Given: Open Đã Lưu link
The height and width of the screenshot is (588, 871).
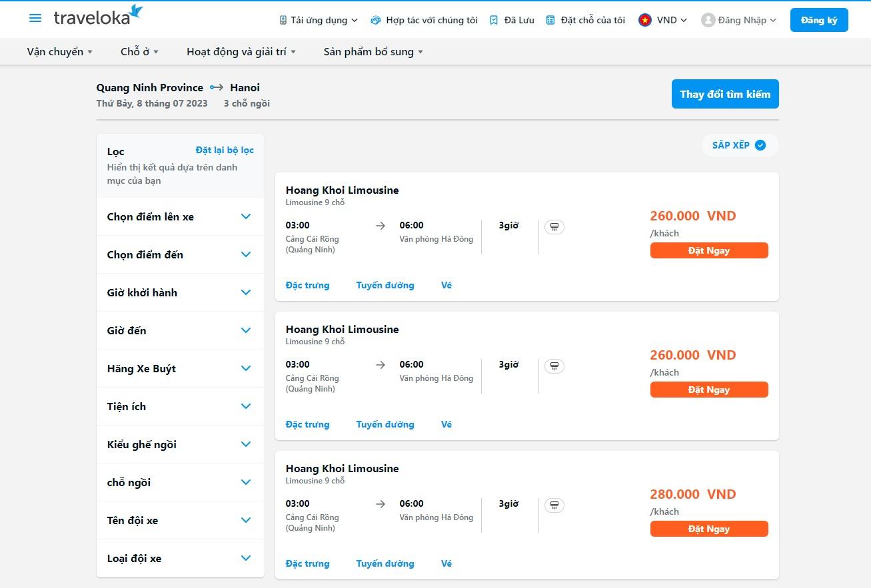Looking at the screenshot, I should [512, 20].
